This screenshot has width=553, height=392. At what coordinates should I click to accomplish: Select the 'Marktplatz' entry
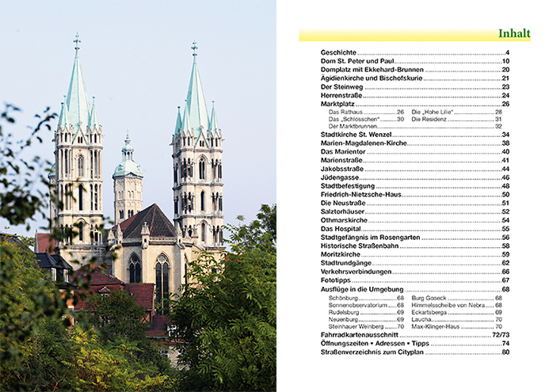coord(415,104)
